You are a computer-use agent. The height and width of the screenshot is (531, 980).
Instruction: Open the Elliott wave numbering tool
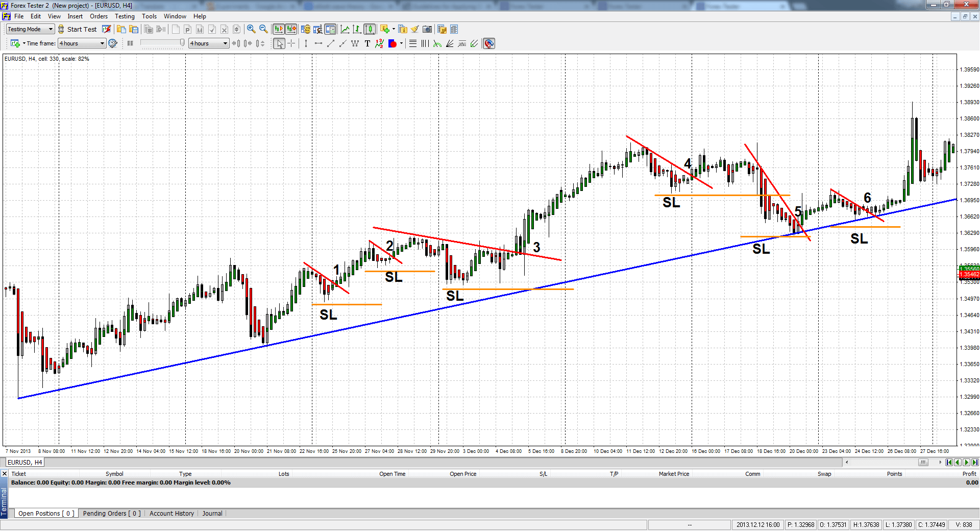coord(379,44)
